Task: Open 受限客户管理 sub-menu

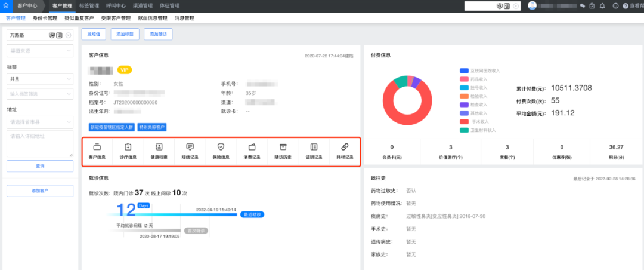Action: (116, 18)
